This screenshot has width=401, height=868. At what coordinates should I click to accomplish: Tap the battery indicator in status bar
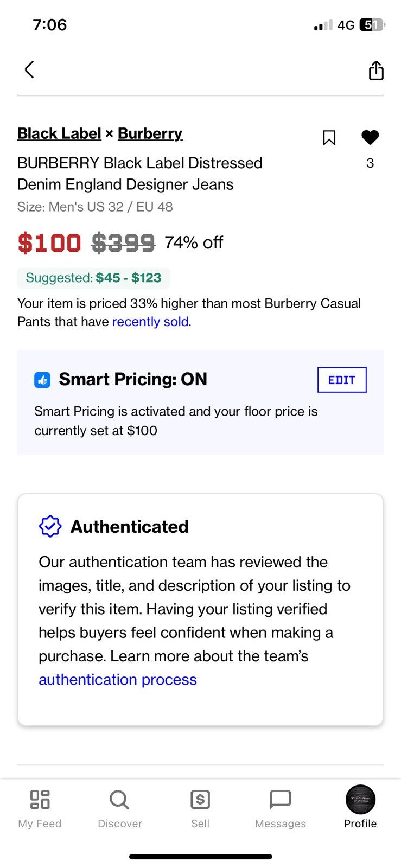click(x=372, y=25)
